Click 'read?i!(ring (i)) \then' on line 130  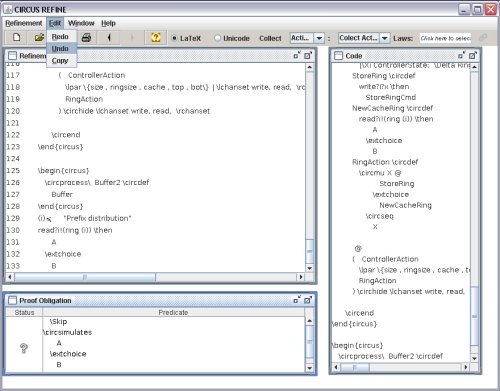75,230
